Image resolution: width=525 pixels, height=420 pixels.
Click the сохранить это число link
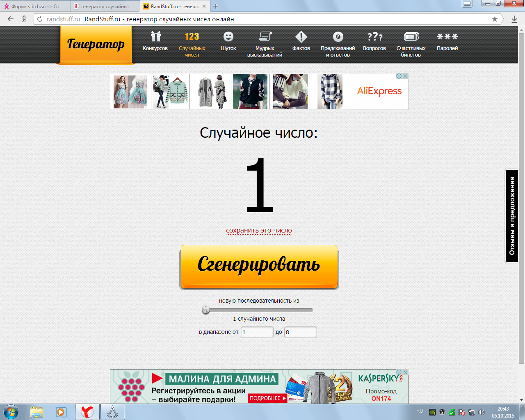pos(259,231)
